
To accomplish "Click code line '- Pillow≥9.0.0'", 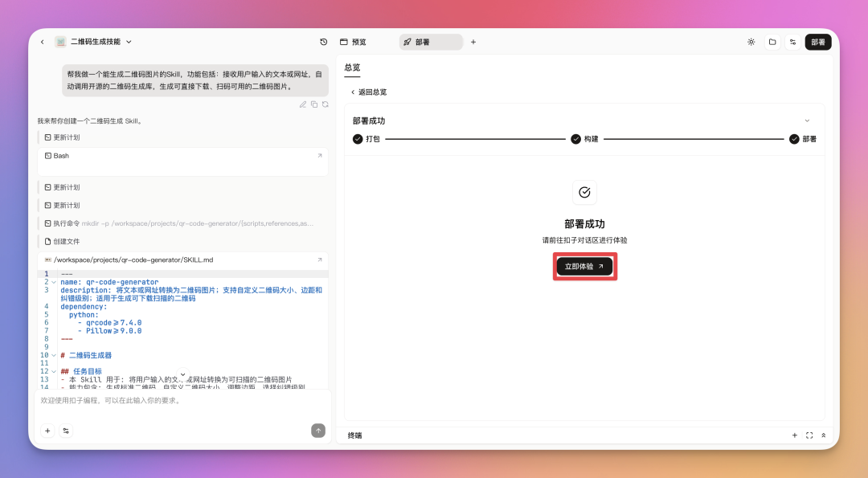I will 109,331.
